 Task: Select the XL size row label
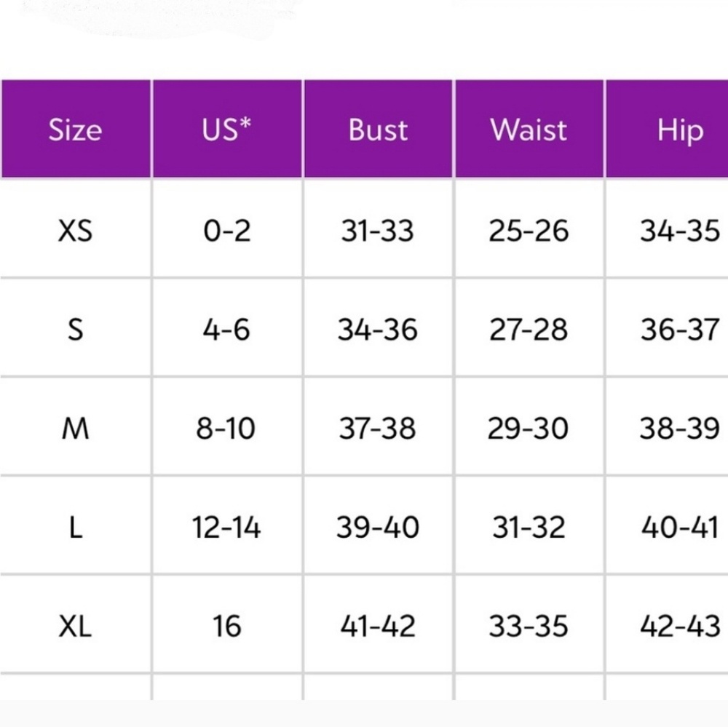[x=75, y=626]
